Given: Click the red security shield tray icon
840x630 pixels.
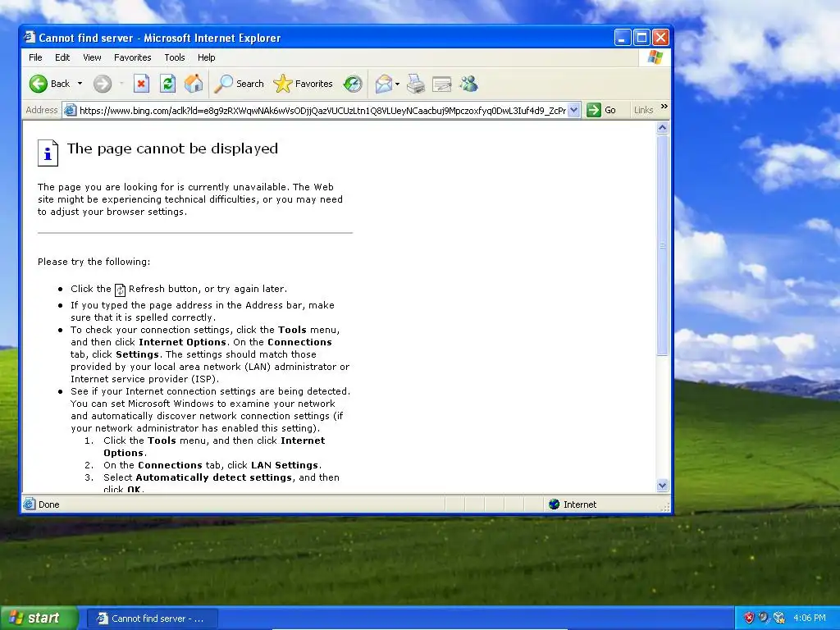Looking at the screenshot, I should [x=749, y=618].
